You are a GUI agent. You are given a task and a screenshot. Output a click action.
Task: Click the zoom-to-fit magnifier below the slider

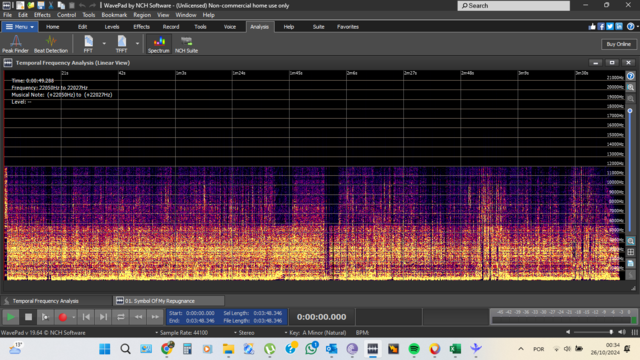pos(631,241)
